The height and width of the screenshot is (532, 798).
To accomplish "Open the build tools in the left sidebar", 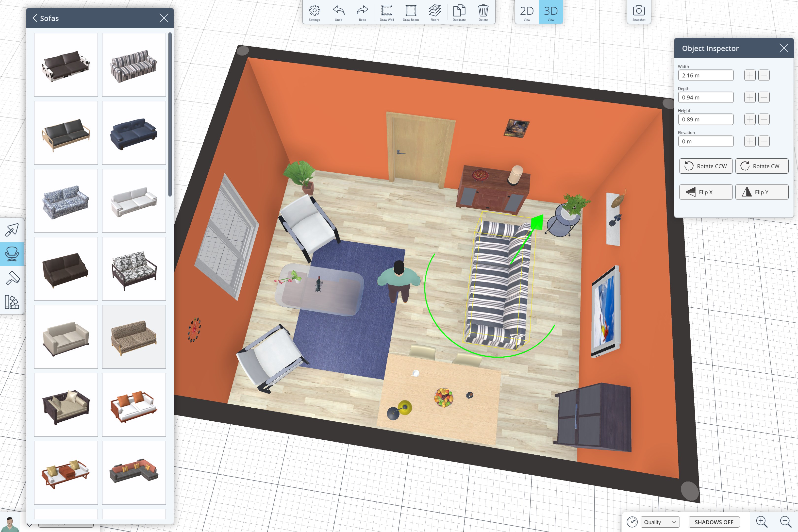I will [12, 230].
